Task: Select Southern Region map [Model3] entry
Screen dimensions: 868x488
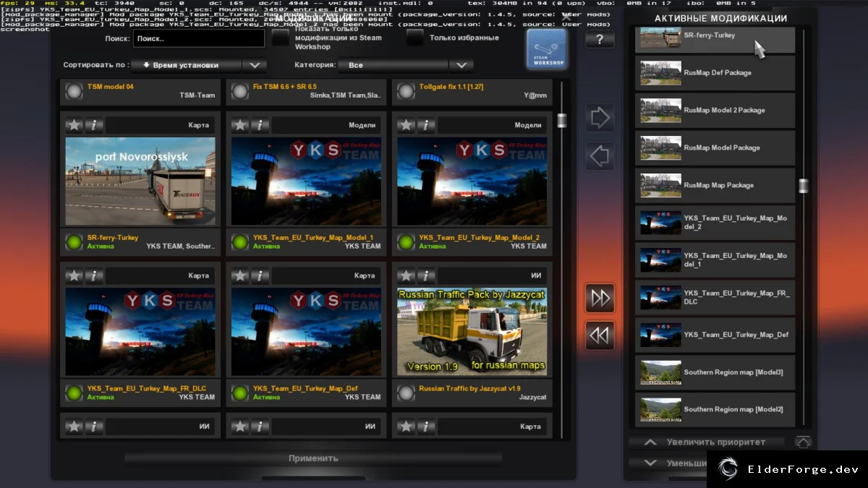Action: pos(715,372)
